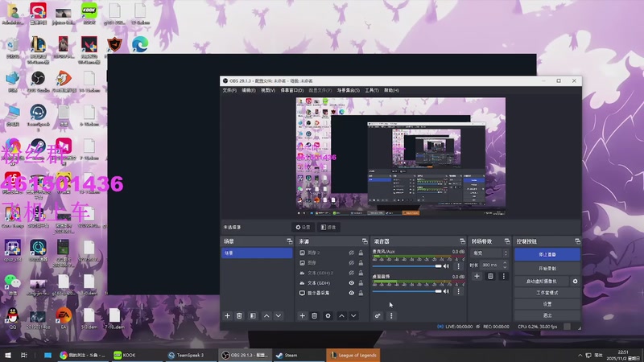The height and width of the screenshot is (362, 644).
Task: Add a new scene with the plus icon
Action: (x=227, y=315)
